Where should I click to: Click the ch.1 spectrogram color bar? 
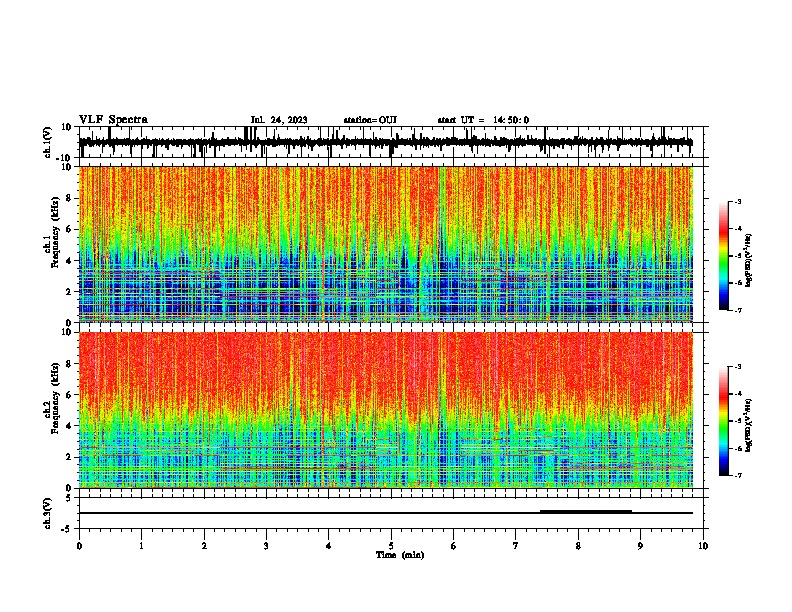723,256
